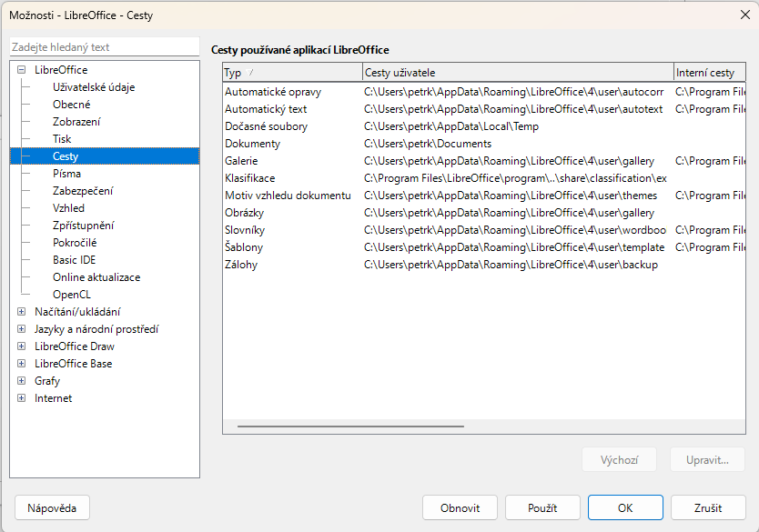The image size is (759, 532).
Task: Select the Dokumenty path row
Action: pos(484,144)
